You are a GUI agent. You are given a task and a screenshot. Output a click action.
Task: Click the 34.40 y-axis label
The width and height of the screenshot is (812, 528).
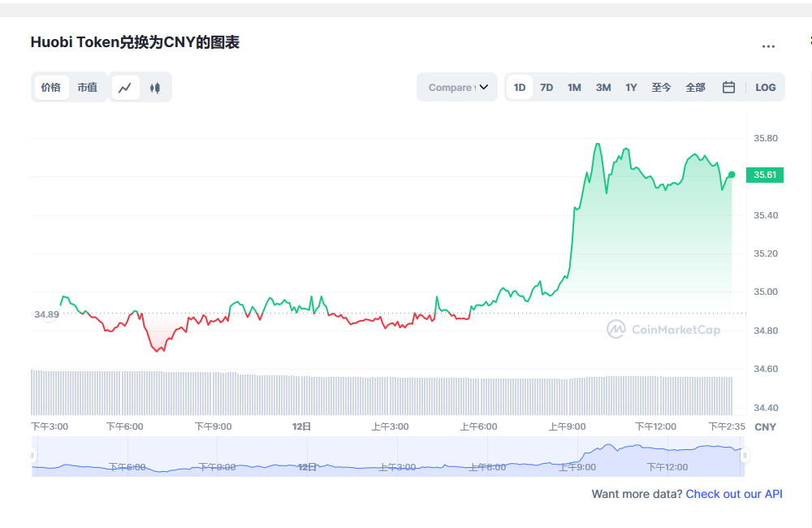[x=766, y=408]
